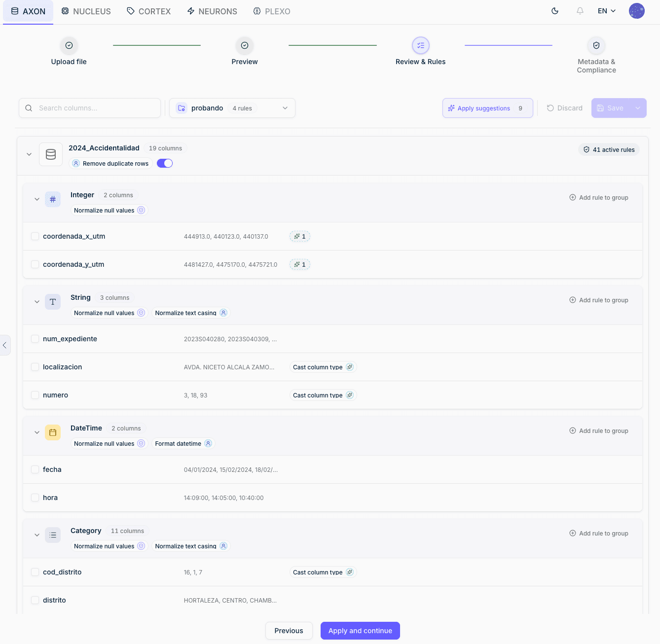Click the magnifier icon in search box

click(x=29, y=108)
